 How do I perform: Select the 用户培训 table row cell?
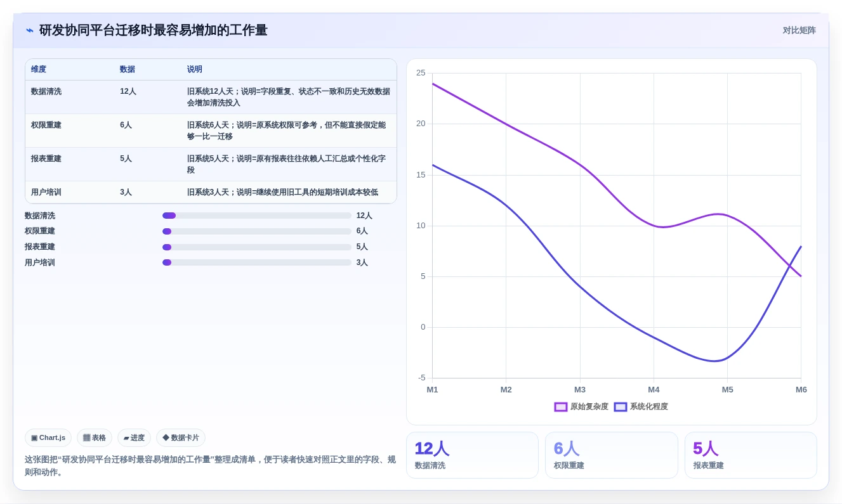pyautogui.click(x=46, y=192)
